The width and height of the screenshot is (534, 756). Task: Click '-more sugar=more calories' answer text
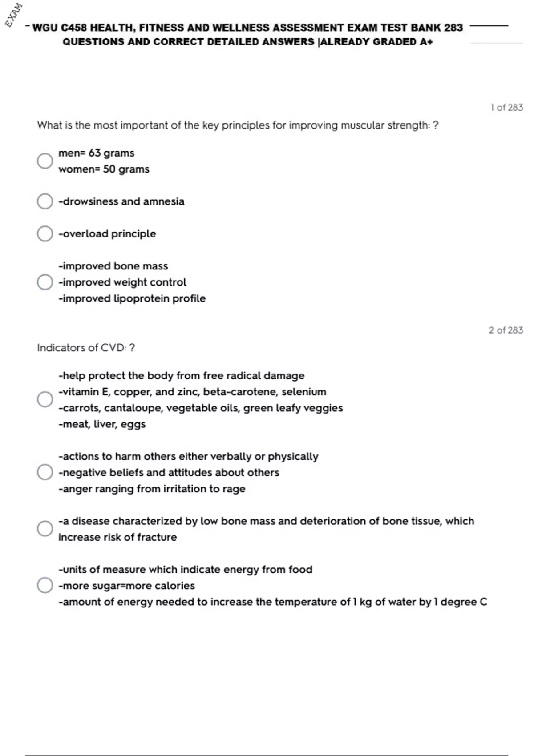click(x=127, y=586)
